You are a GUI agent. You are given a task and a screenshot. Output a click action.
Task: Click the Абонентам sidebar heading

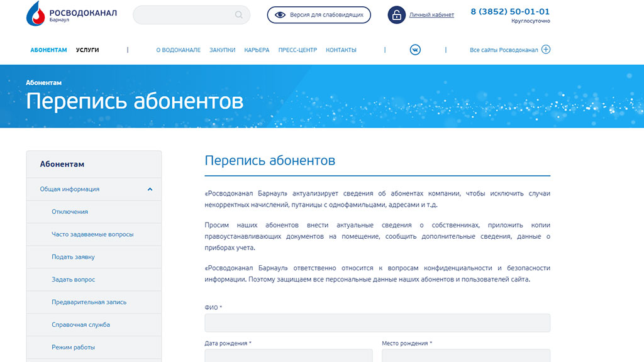62,164
